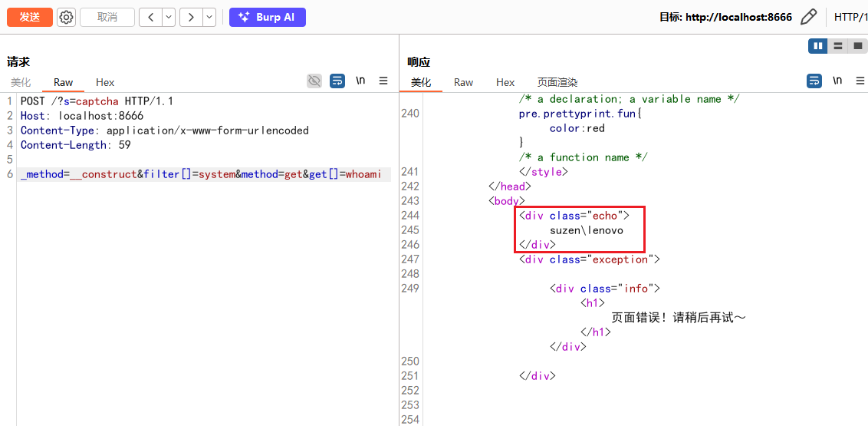Edit target with pencil icon
The width and height of the screenshot is (868, 426).
(809, 17)
